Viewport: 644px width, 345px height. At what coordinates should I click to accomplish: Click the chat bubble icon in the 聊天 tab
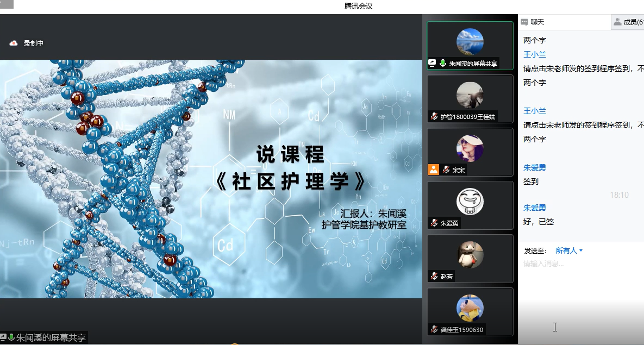tap(524, 22)
